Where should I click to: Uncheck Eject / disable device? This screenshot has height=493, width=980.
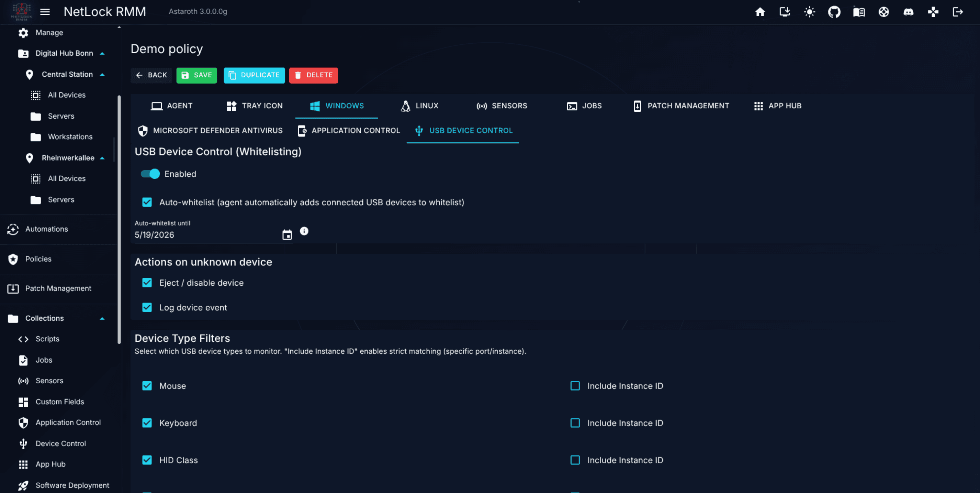tap(147, 283)
